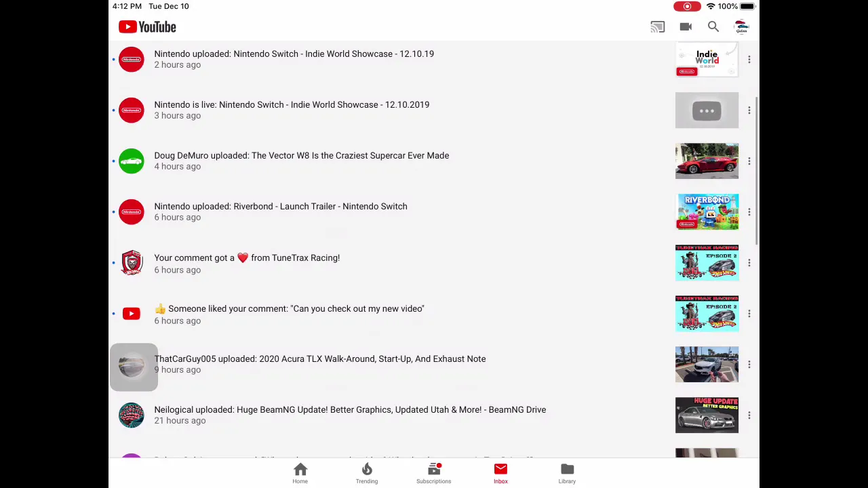Image resolution: width=868 pixels, height=488 pixels.
Task: Open more options for Vector W8 notification
Action: point(749,161)
